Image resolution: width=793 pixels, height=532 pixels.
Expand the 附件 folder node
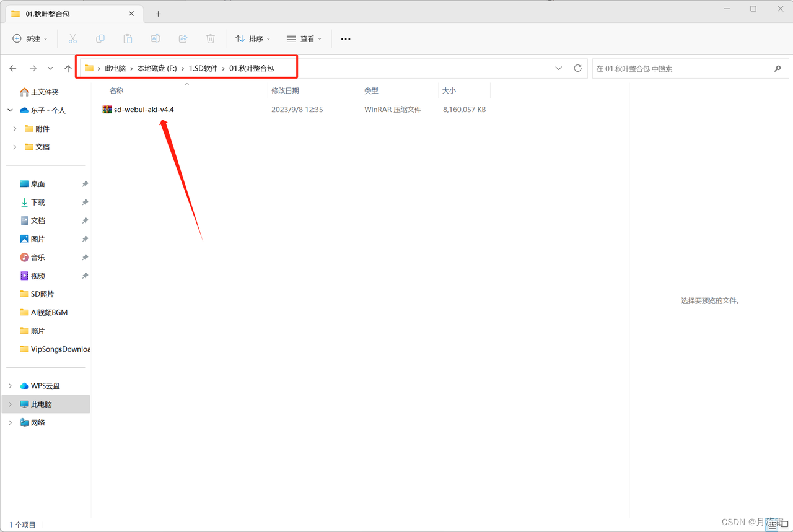point(15,129)
